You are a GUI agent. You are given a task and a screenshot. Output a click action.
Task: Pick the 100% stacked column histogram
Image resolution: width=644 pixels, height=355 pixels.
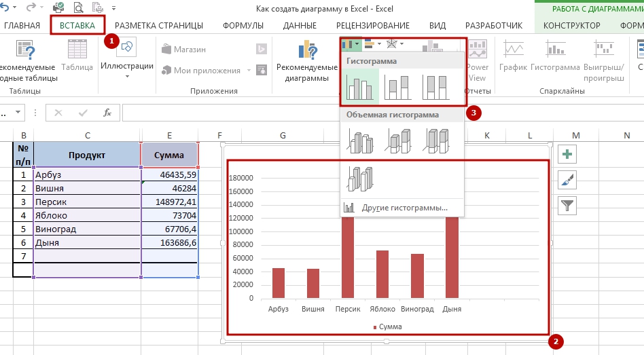click(437, 87)
